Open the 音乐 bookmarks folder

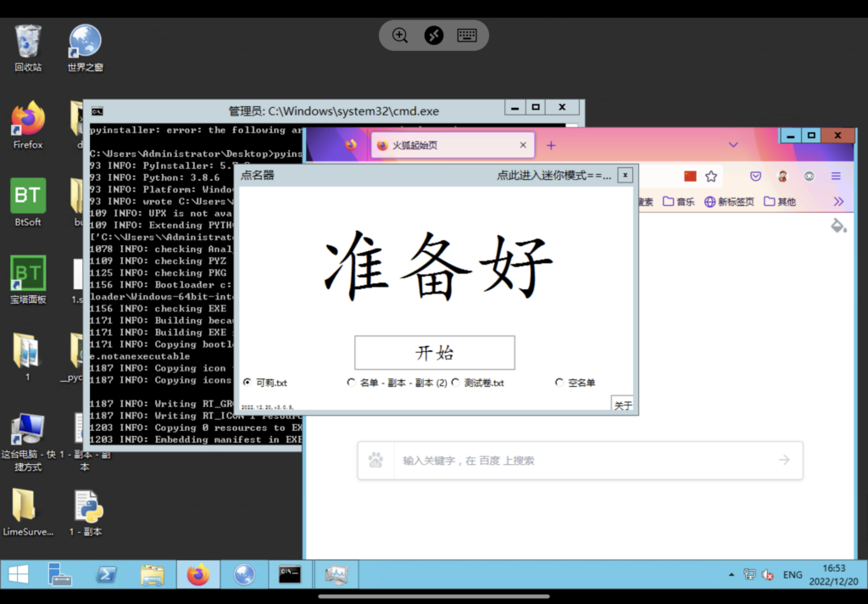(679, 202)
